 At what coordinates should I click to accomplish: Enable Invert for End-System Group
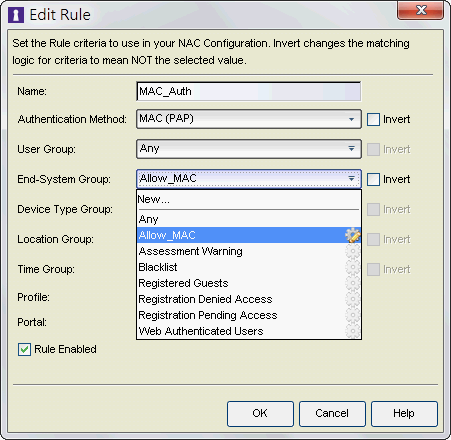[x=373, y=179]
